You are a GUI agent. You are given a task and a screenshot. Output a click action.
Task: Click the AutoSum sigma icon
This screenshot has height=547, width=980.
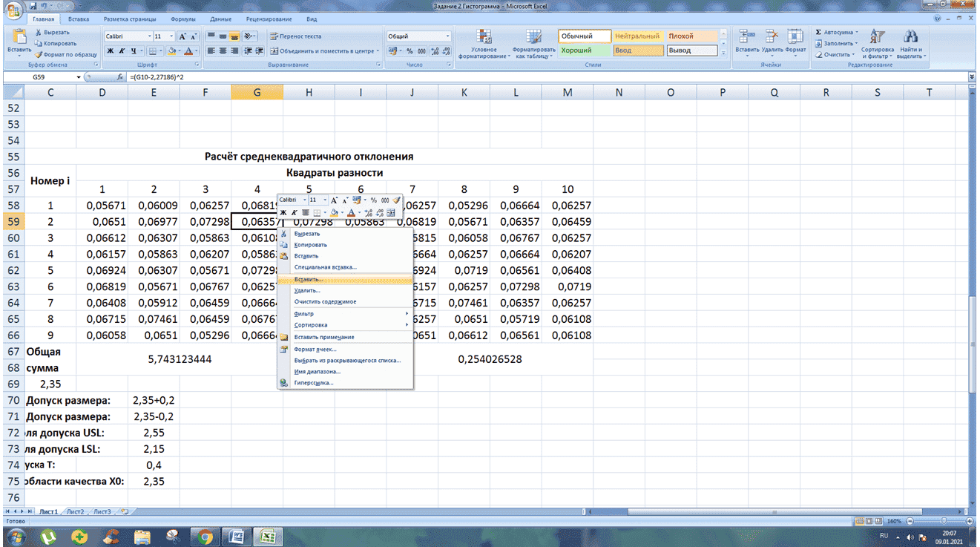[x=818, y=33]
